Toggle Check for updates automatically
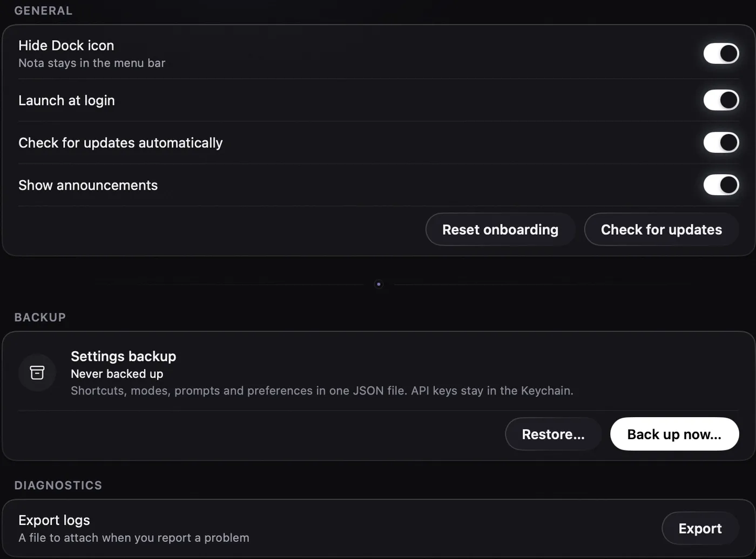The image size is (756, 559). (721, 142)
